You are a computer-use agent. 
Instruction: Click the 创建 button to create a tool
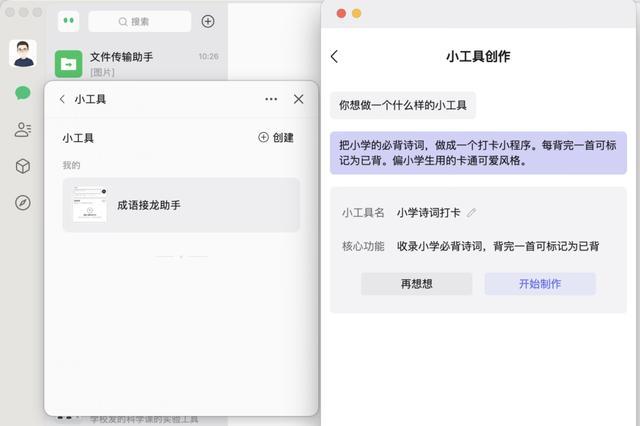tap(276, 138)
